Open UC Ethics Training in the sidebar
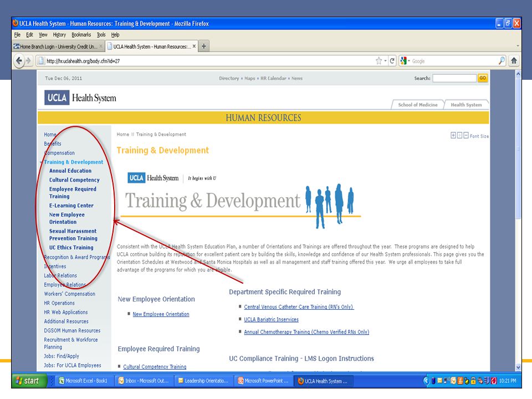The height and width of the screenshot is (399, 532). click(71, 247)
